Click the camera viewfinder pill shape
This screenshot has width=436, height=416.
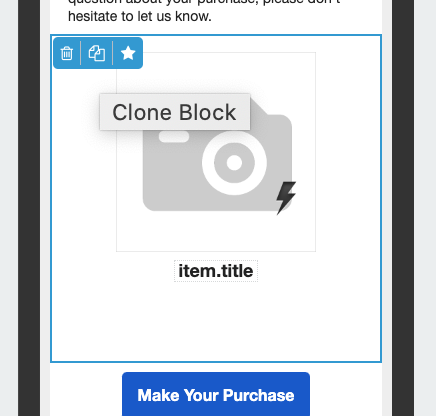(x=174, y=137)
